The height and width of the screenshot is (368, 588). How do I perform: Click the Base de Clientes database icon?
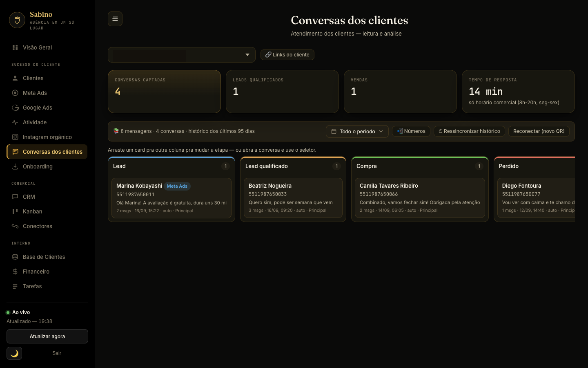(x=15, y=257)
